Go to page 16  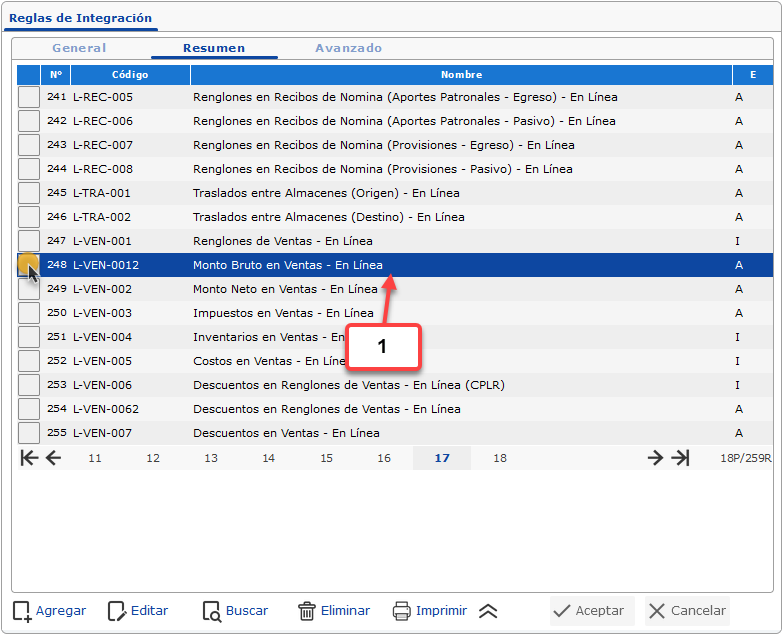click(384, 458)
